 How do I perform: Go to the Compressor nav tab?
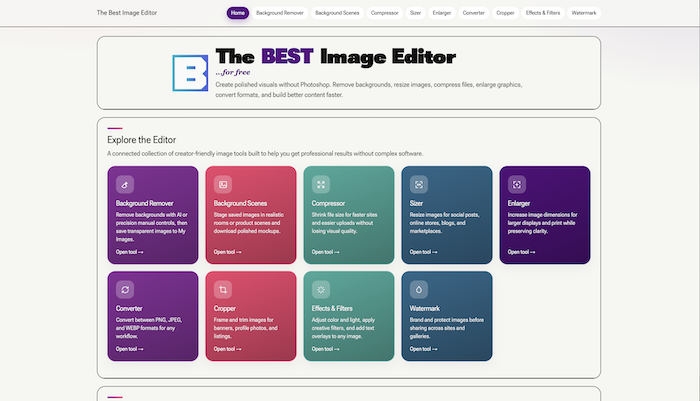pos(384,13)
